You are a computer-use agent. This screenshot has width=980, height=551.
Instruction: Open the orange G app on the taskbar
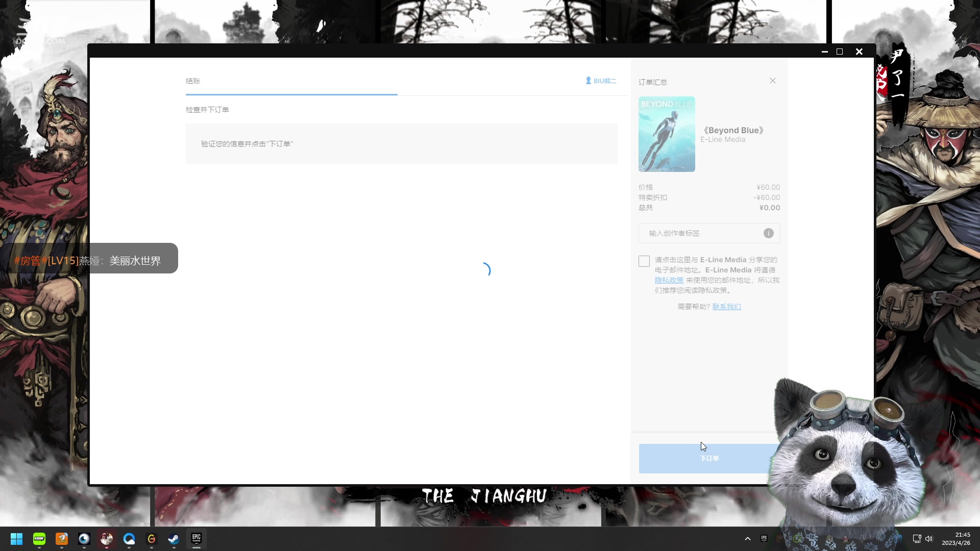[x=152, y=539]
